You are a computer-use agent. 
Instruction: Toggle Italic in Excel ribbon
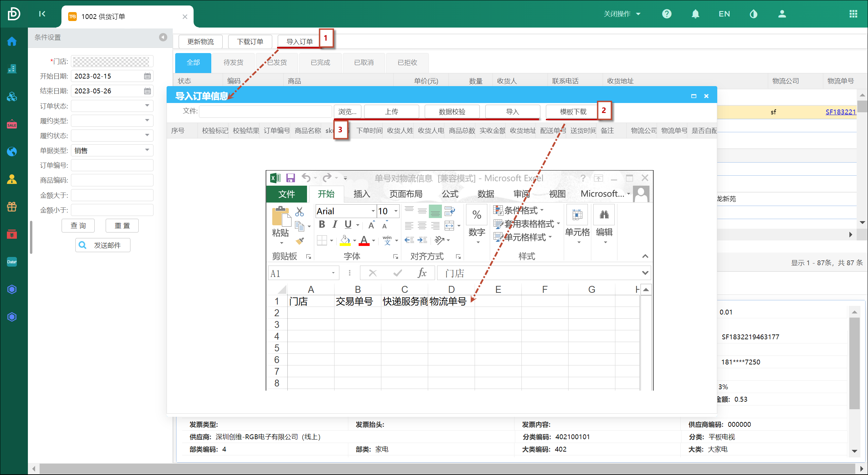[x=335, y=225]
